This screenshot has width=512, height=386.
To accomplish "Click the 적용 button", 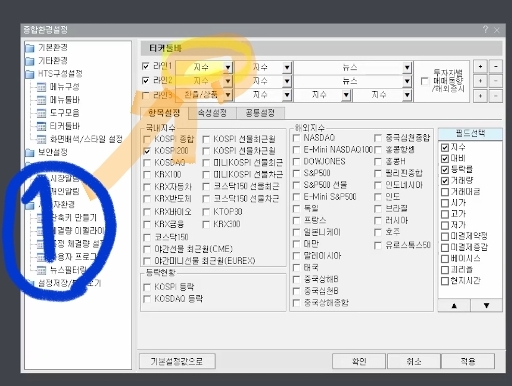I will pos(468,361).
